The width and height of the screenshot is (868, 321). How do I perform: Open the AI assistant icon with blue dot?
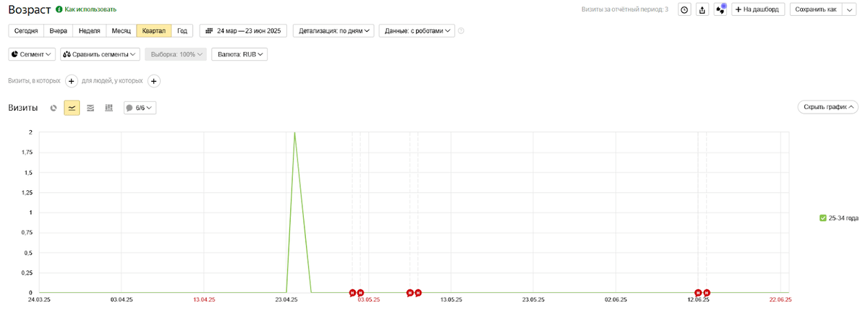click(x=720, y=9)
